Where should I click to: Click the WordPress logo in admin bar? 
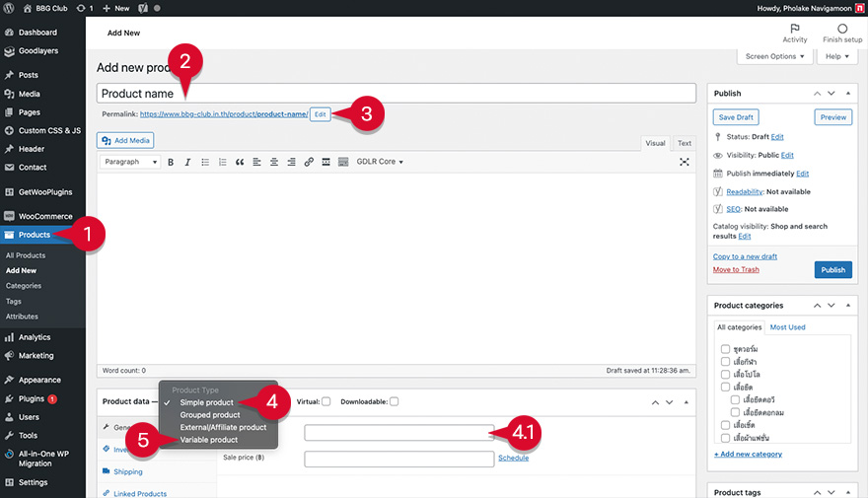click(x=8, y=8)
